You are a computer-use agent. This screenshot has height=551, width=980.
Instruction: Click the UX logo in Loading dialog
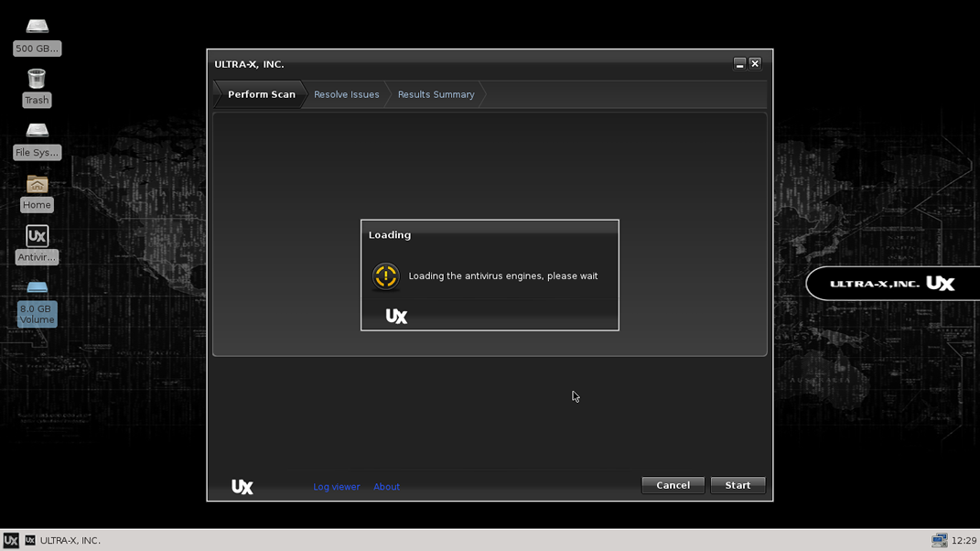(396, 316)
